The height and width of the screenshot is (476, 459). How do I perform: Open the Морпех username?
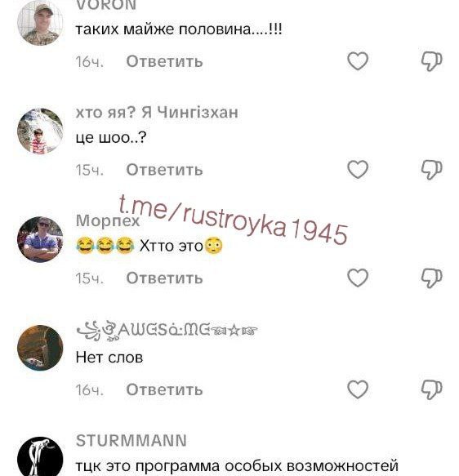[108, 220]
